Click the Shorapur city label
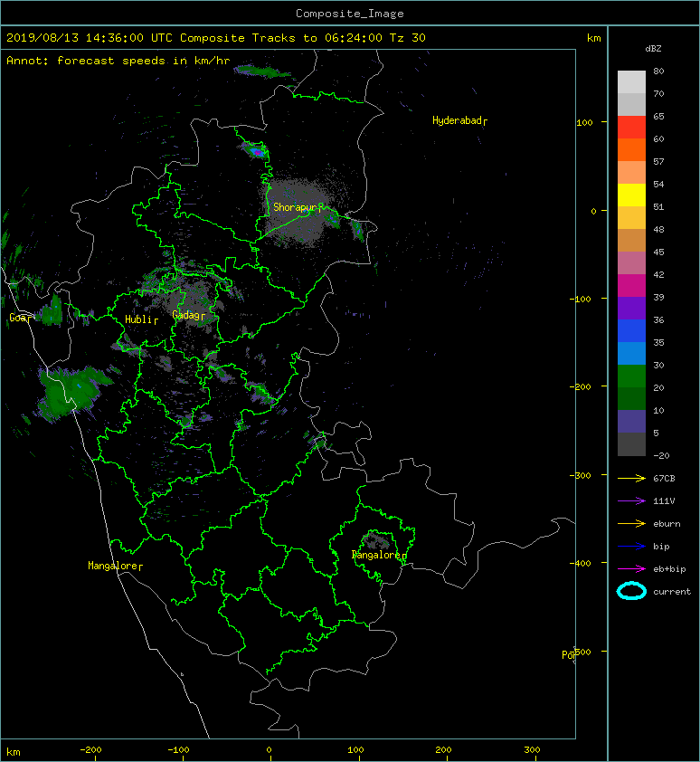The height and width of the screenshot is (762, 700). [295, 207]
